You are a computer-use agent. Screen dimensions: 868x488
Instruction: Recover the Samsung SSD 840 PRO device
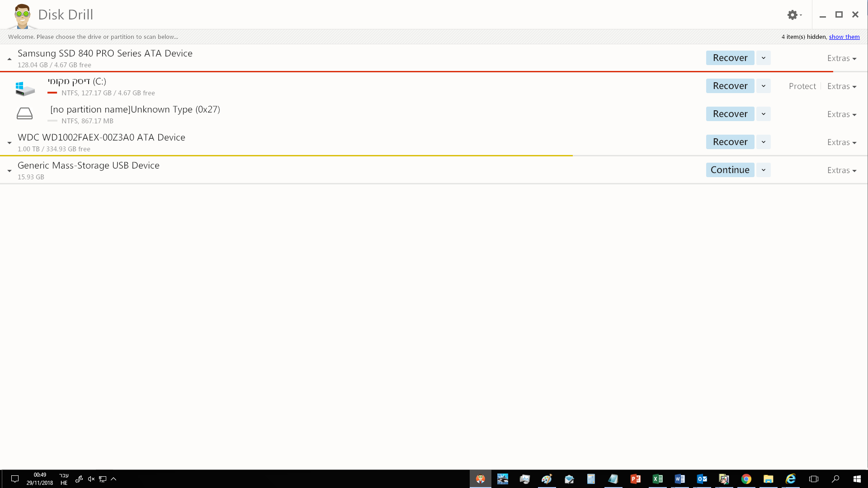coord(730,58)
